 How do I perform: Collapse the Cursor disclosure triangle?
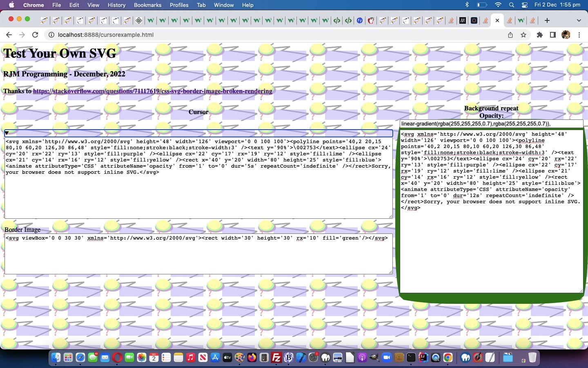coord(7,133)
